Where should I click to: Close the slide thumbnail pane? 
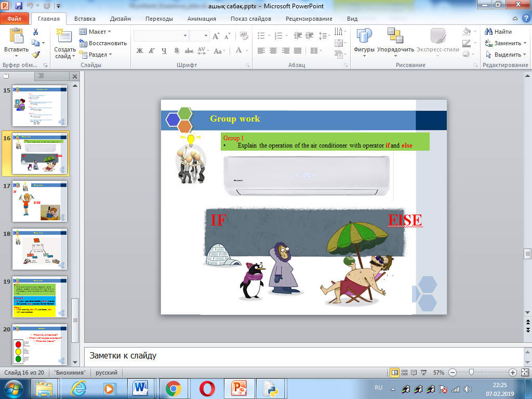pyautogui.click(x=75, y=76)
